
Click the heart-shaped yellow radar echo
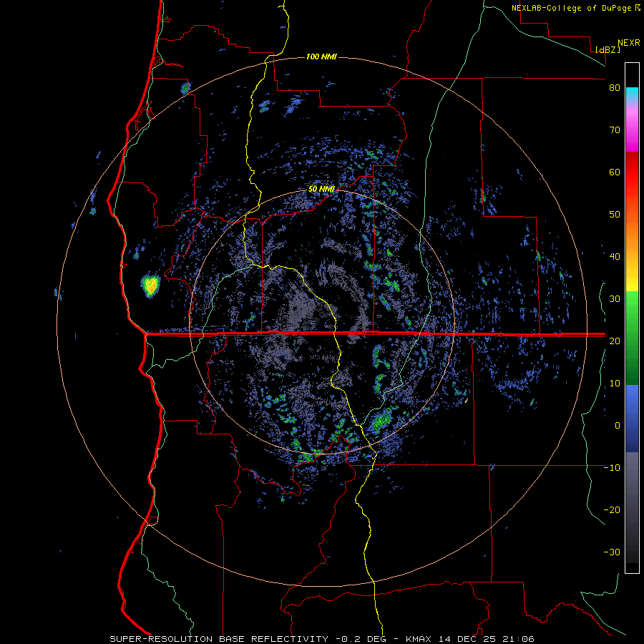tap(150, 286)
